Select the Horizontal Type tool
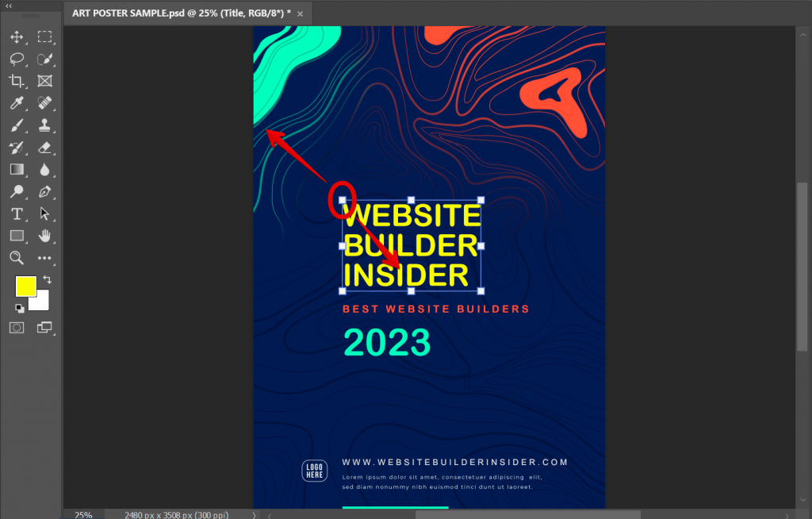 pos(17,213)
